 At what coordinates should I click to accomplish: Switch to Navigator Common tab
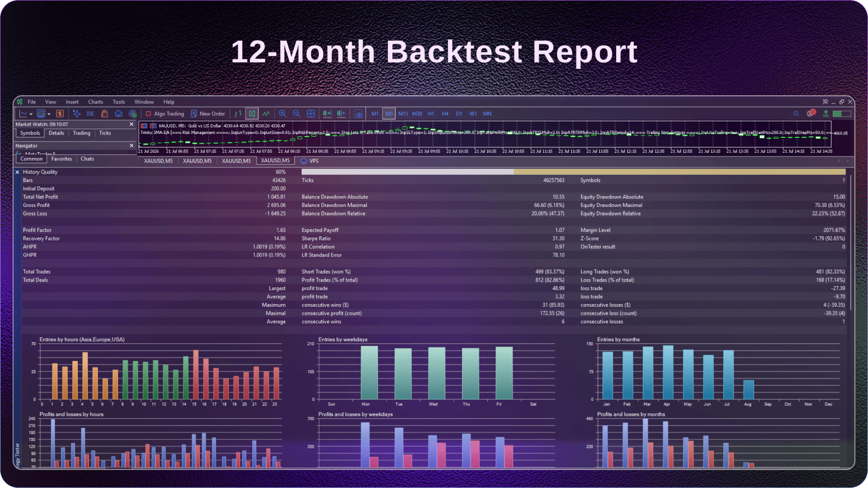[x=32, y=159]
